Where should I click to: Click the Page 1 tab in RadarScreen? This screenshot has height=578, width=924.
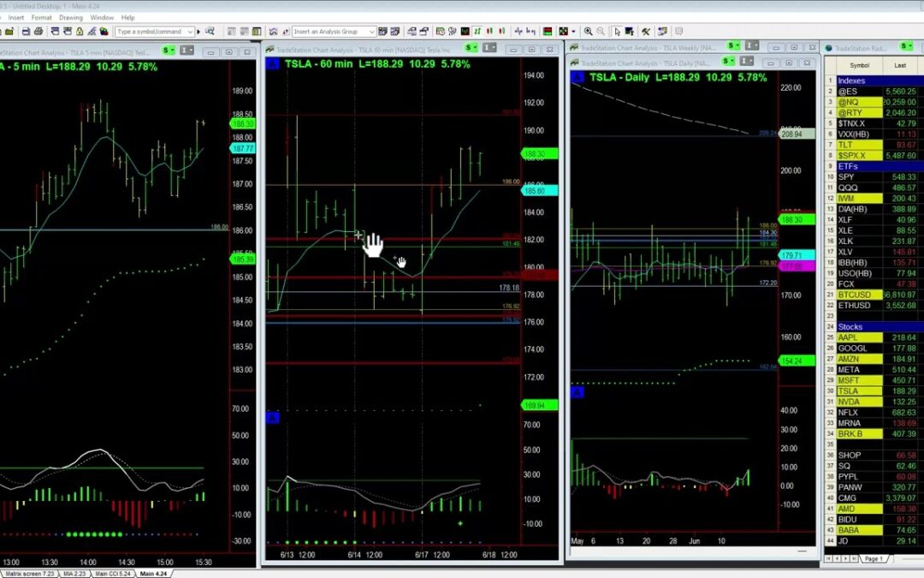point(874,558)
